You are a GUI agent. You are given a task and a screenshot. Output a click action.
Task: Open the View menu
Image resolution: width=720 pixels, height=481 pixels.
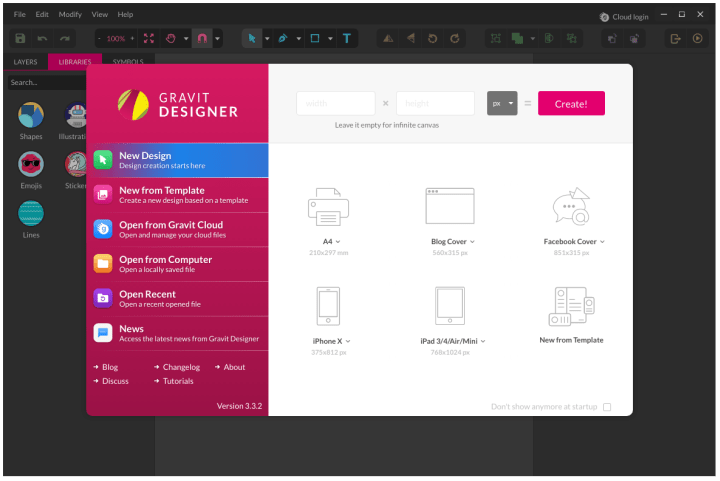coord(100,15)
